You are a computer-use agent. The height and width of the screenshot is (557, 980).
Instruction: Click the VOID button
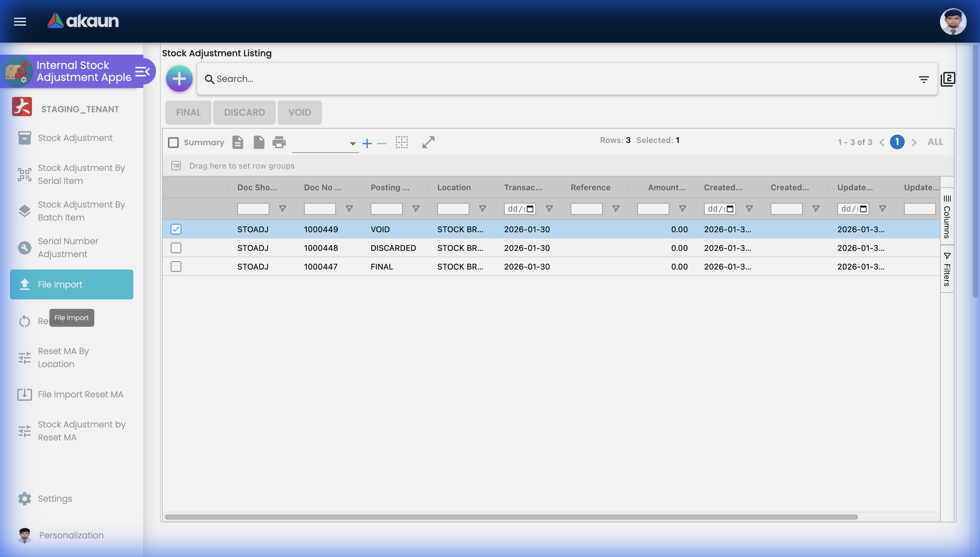tap(300, 112)
